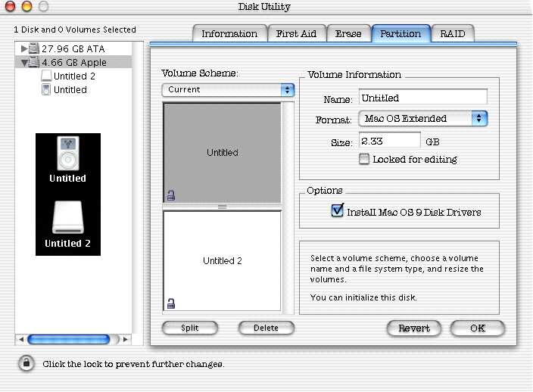Image resolution: width=533 pixels, height=392 pixels.
Task: Click the 4.66 GB Apple disk icon
Action: [33, 62]
